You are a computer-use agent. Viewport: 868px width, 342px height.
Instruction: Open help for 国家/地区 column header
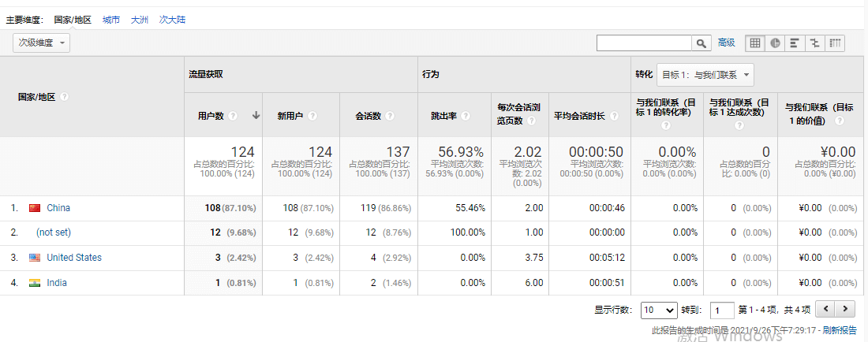pyautogui.click(x=64, y=97)
